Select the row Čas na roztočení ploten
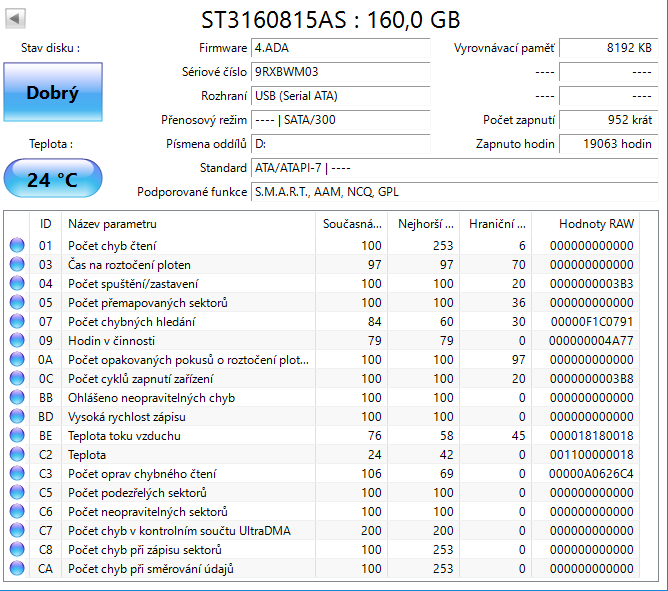 [322, 265]
